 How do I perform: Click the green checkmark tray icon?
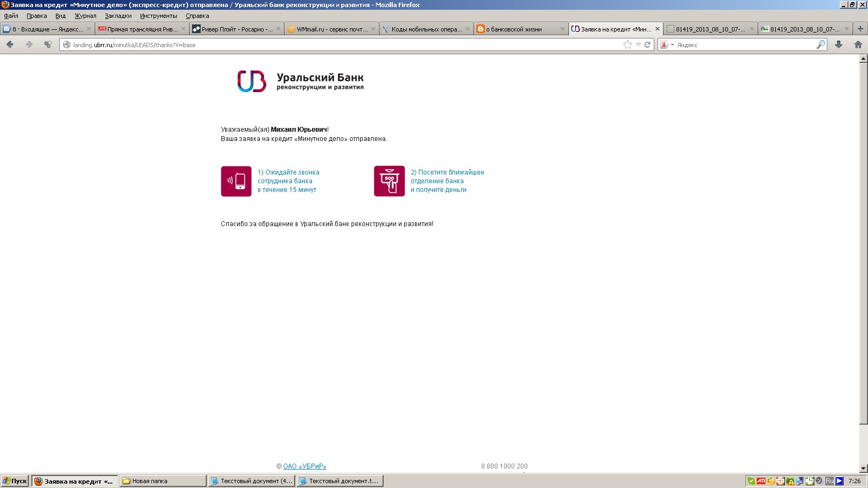point(751,481)
